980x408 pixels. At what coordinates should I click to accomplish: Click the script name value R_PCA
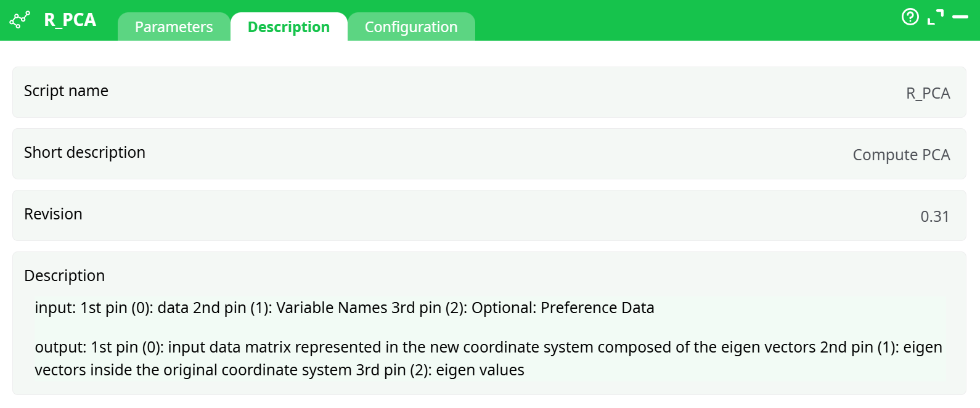[928, 93]
